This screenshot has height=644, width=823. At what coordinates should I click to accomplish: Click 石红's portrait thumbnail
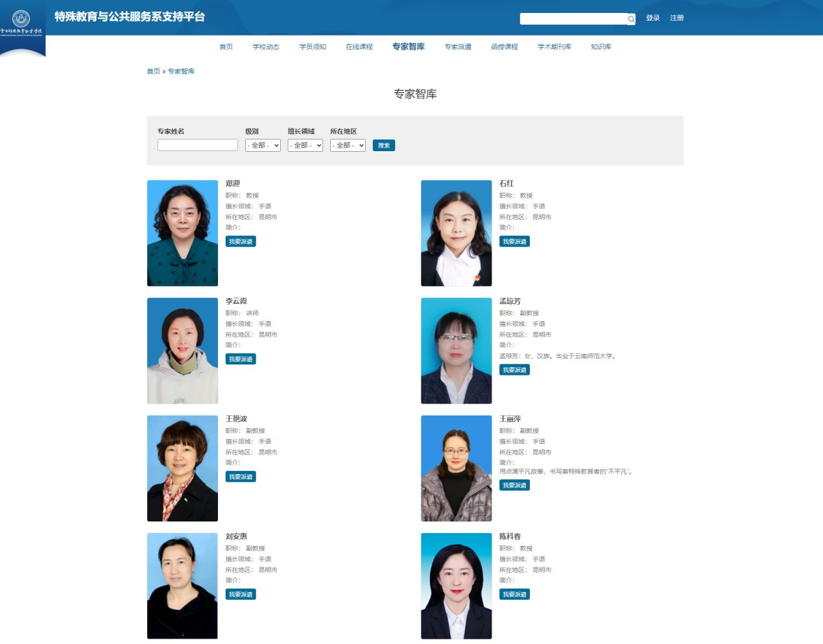[456, 233]
